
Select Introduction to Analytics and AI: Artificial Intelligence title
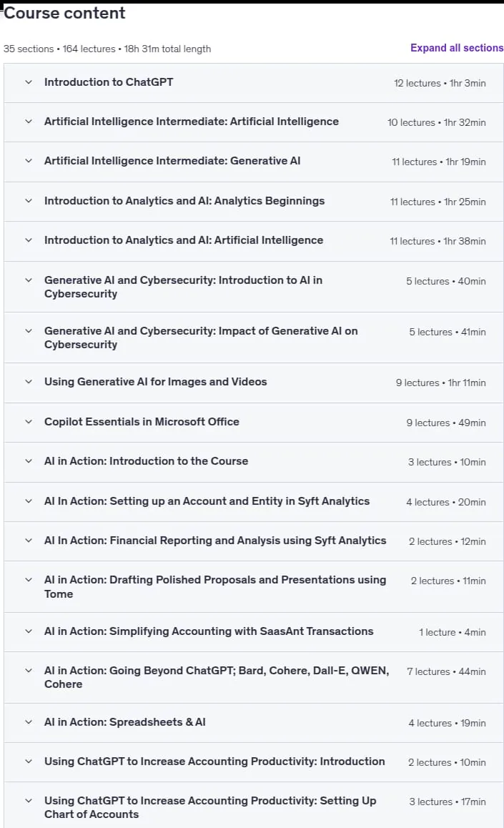(x=184, y=240)
